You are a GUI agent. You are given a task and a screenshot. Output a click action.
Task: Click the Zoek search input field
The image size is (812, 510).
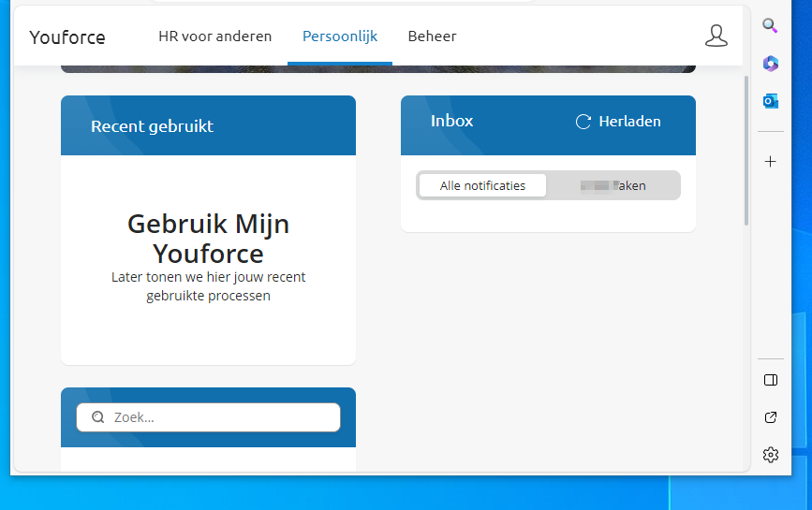208,417
